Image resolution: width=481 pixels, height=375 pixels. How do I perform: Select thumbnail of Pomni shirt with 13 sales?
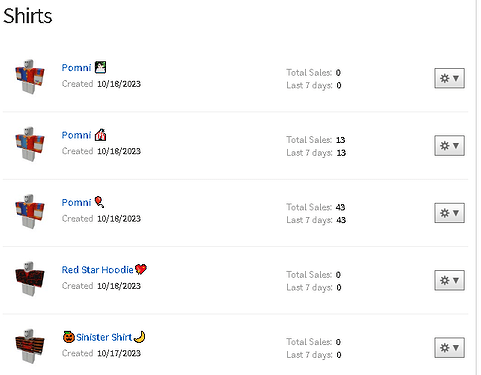coord(30,144)
